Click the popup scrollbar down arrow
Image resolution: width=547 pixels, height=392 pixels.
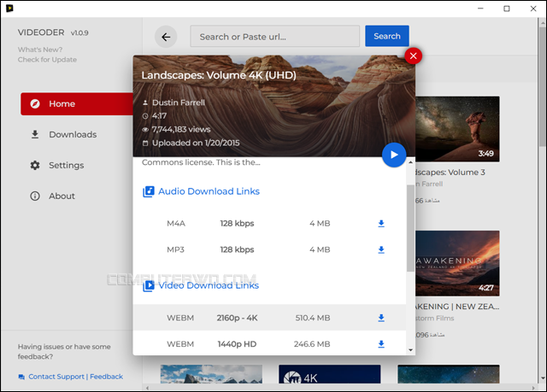pos(410,350)
